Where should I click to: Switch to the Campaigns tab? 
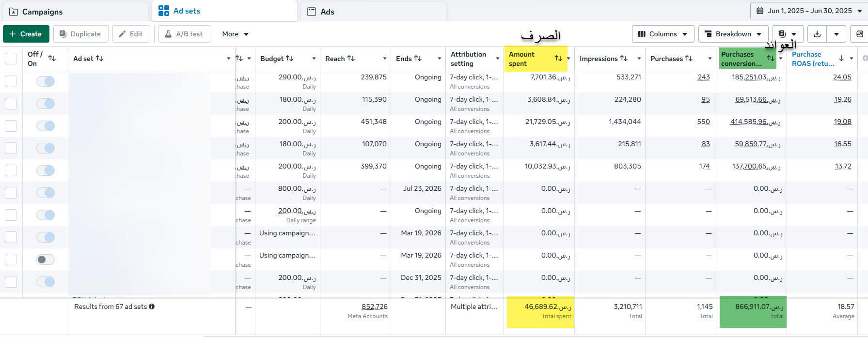[x=75, y=12]
